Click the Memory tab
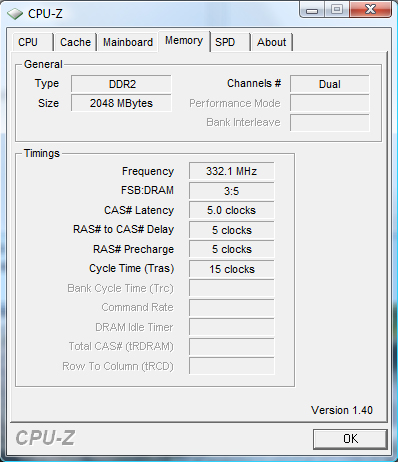This screenshot has height=462, width=398. click(184, 41)
